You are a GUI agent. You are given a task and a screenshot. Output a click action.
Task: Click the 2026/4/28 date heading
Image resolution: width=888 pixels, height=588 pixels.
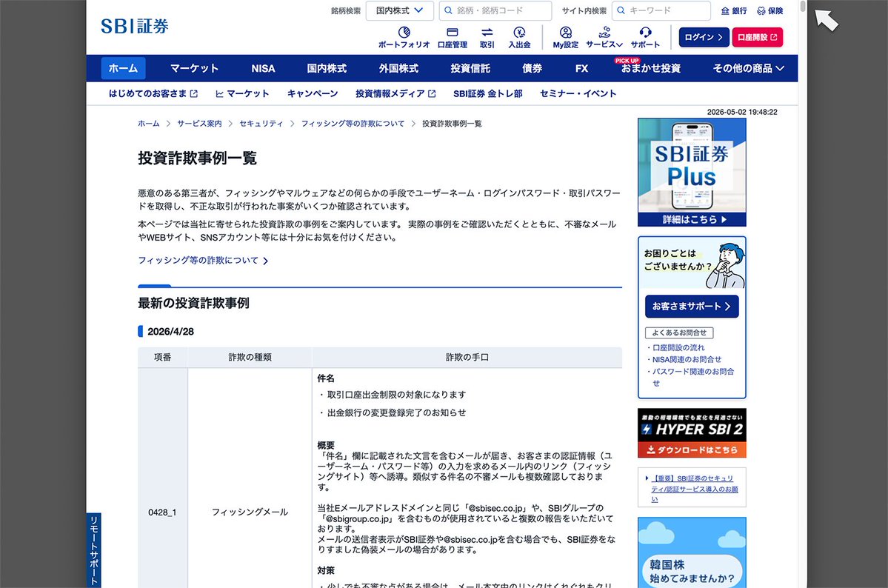(170, 332)
